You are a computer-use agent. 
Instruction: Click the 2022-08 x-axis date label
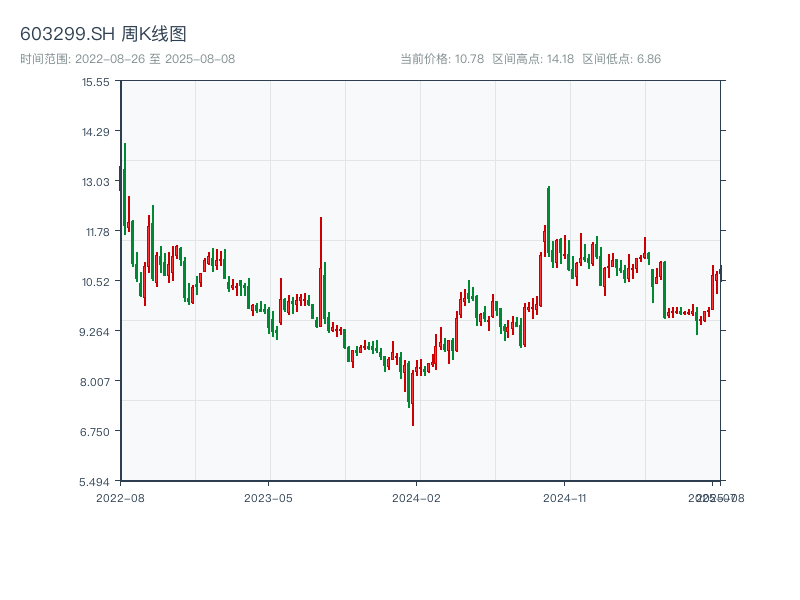pos(120,497)
